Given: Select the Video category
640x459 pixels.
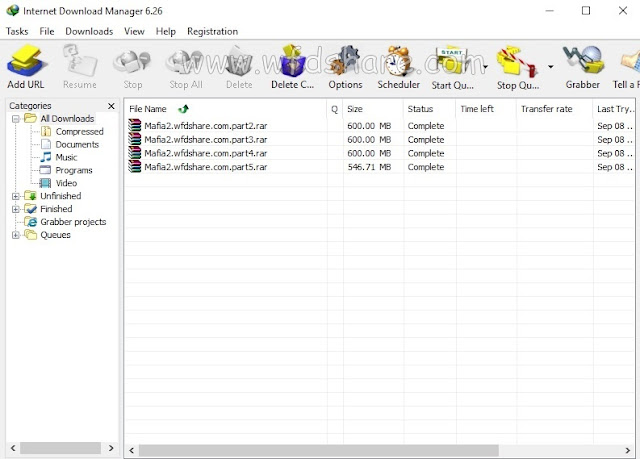Looking at the screenshot, I should click(66, 183).
